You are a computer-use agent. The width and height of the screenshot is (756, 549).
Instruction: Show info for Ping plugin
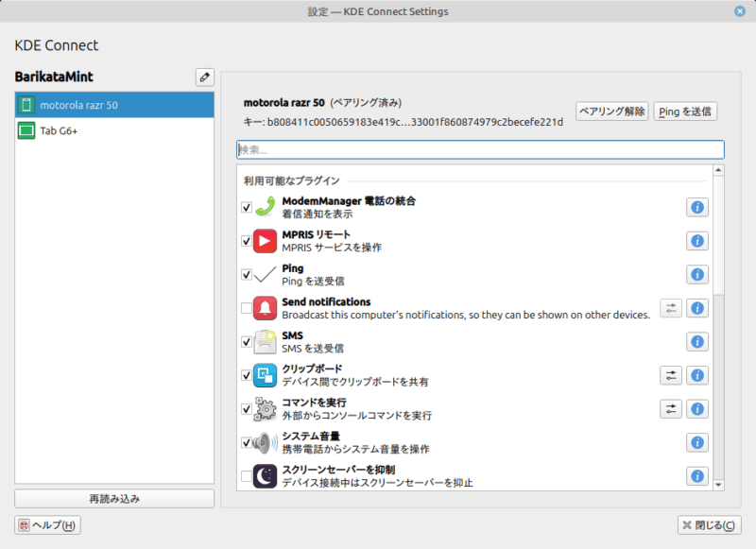click(697, 274)
